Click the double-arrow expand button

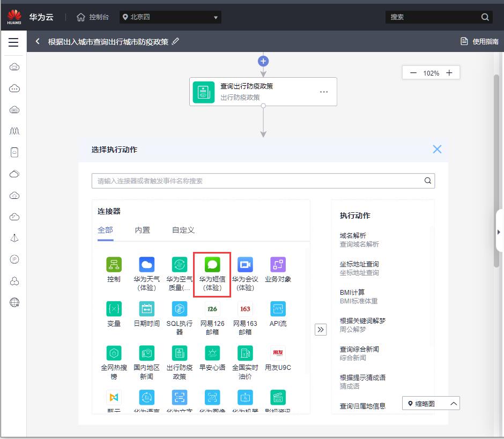click(321, 330)
